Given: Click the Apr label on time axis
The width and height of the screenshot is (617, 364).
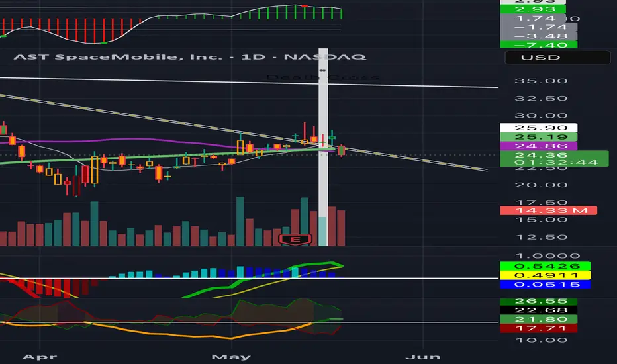Looking at the screenshot, I should pyautogui.click(x=40, y=357).
